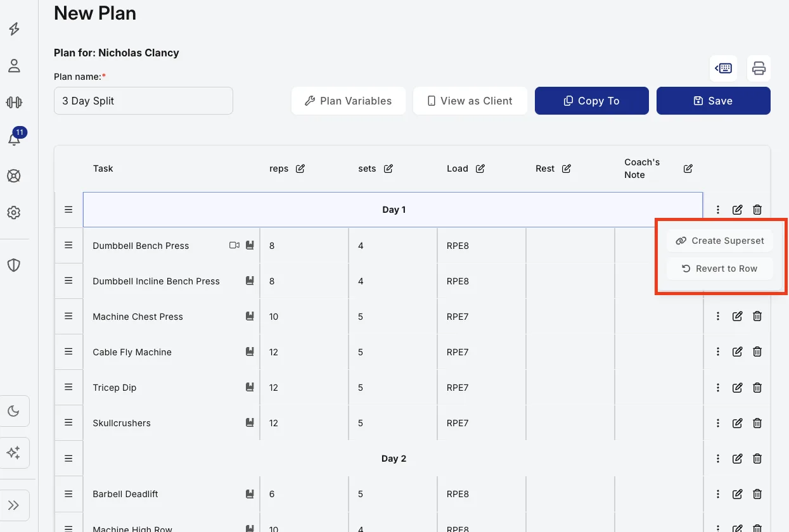Delete the Skullcrushers row
The height and width of the screenshot is (532, 789).
pyautogui.click(x=757, y=423)
